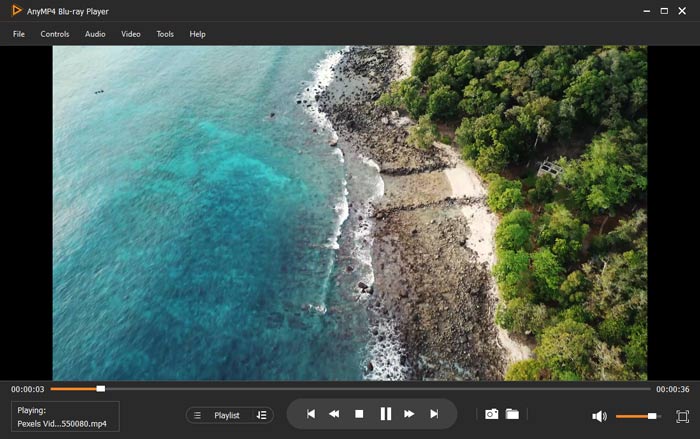The width and height of the screenshot is (700, 439).
Task: Show the Playlist panel
Action: (226, 415)
